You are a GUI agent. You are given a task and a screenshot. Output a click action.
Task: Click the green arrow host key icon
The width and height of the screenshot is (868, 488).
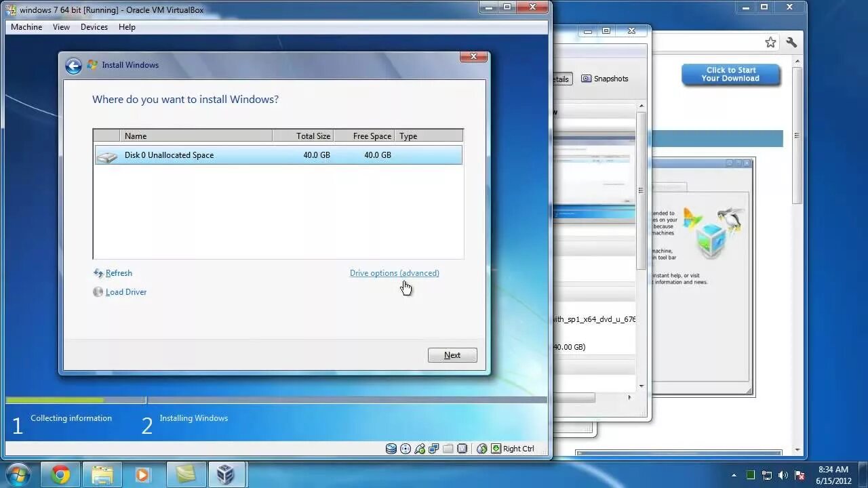point(496,449)
